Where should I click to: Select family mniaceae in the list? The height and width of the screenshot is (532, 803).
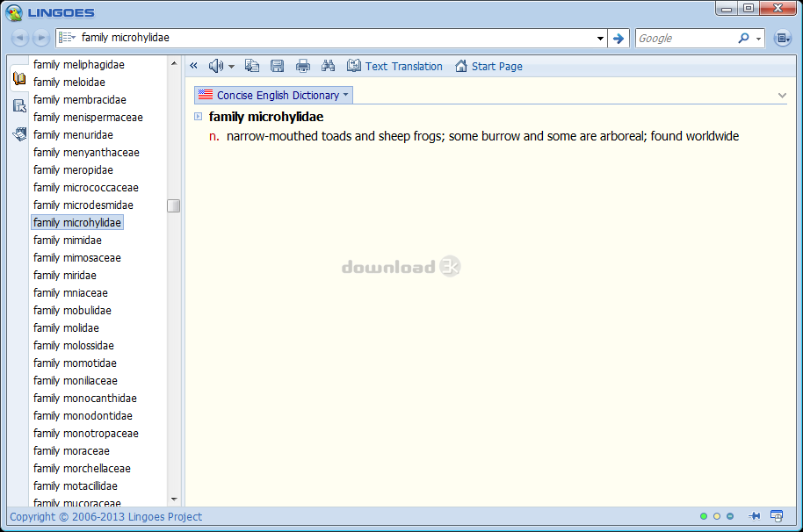coord(70,292)
